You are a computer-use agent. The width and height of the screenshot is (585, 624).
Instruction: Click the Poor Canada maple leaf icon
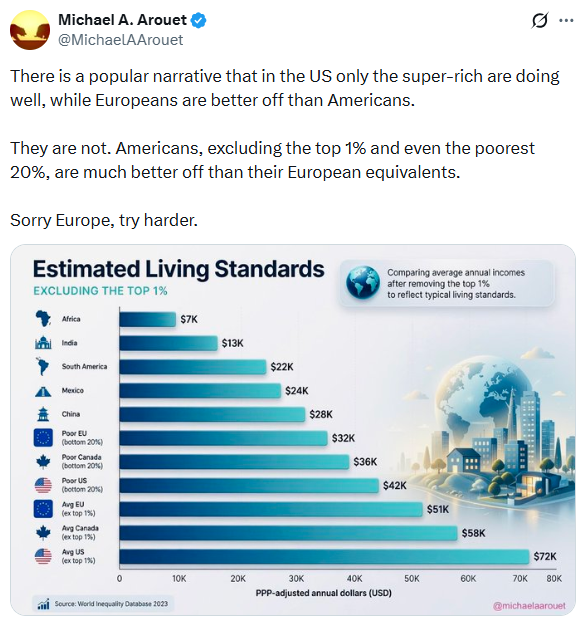43,462
